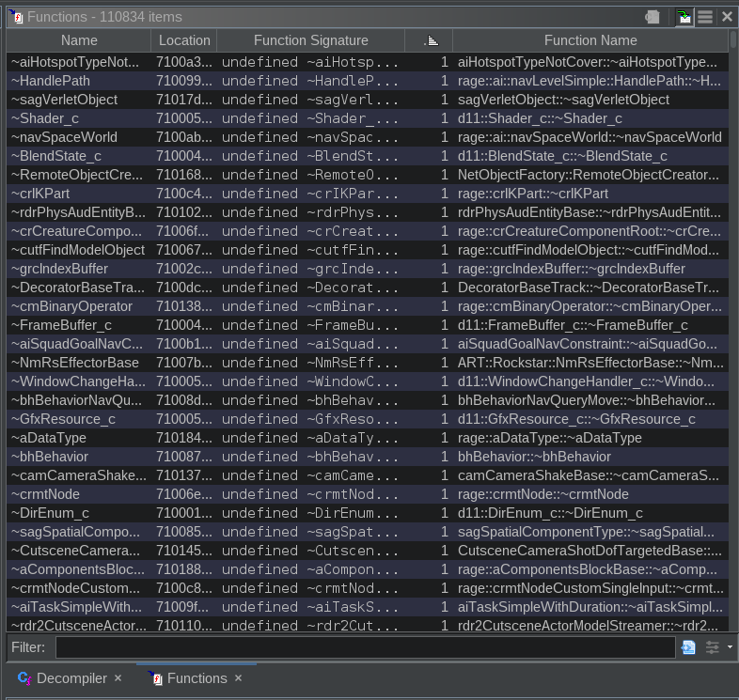Sort by the Name column header
Viewport: 739px width, 700px height.
point(79,40)
